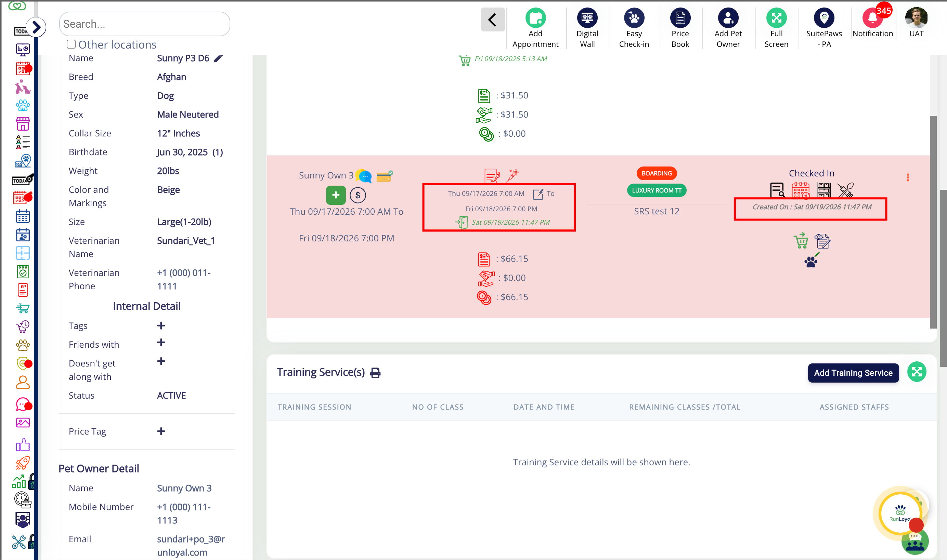Click the green plus button under Sunny Own 3
Screen dimensions: 947x560
click(x=336, y=195)
